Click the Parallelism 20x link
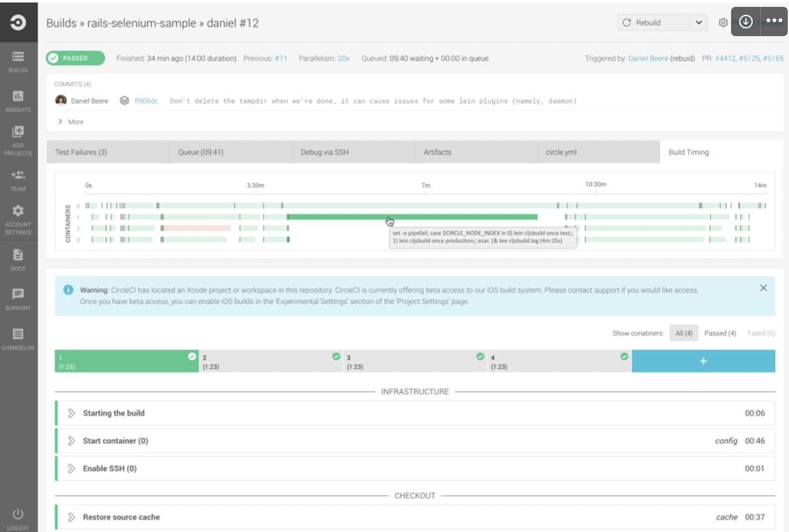Screen dimensions: 789x532 [x=343, y=59]
